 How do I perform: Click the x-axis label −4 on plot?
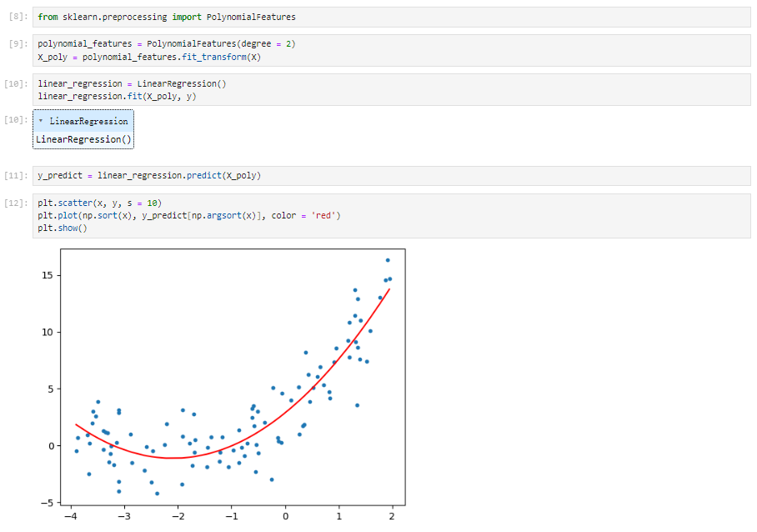pos(71,516)
